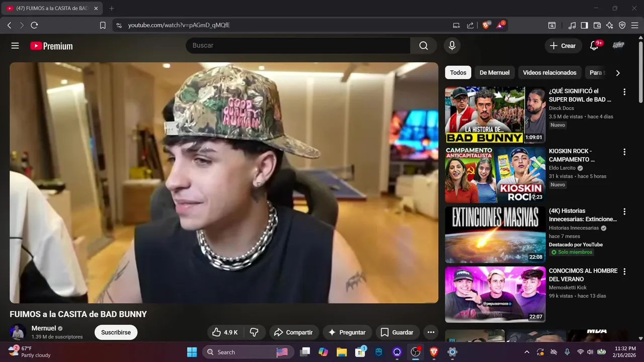Click install app icon in address bar
644x362 pixels.
(456, 25)
